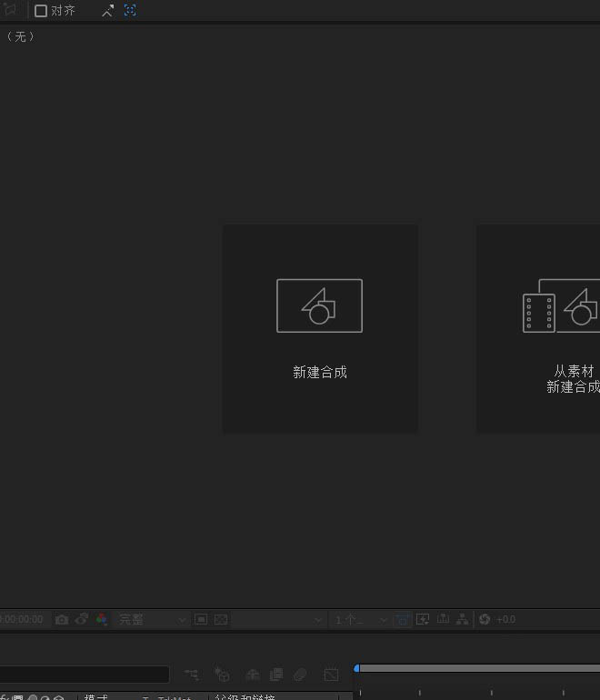This screenshot has width=600, height=700.
Task: Open the RGB channel colors icon
Action: 102,619
